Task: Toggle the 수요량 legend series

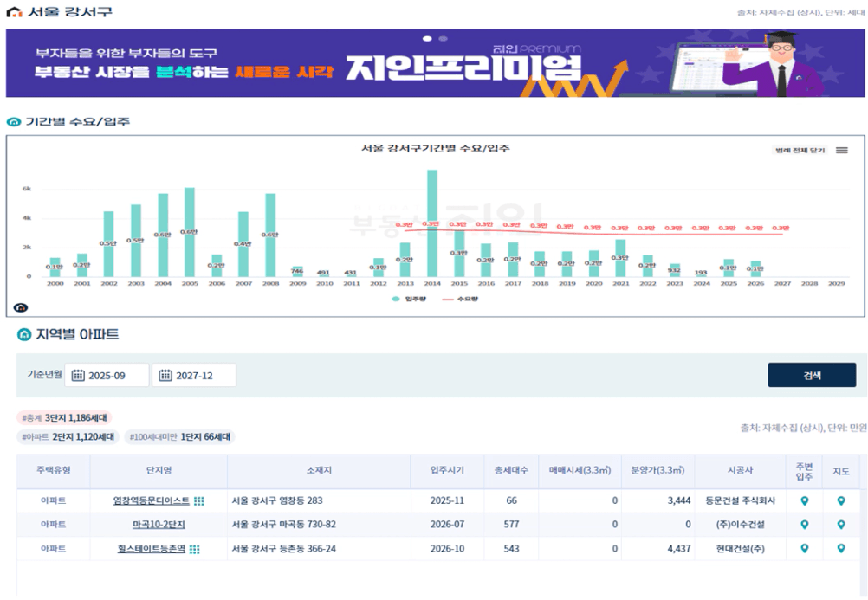Action: tap(460, 299)
